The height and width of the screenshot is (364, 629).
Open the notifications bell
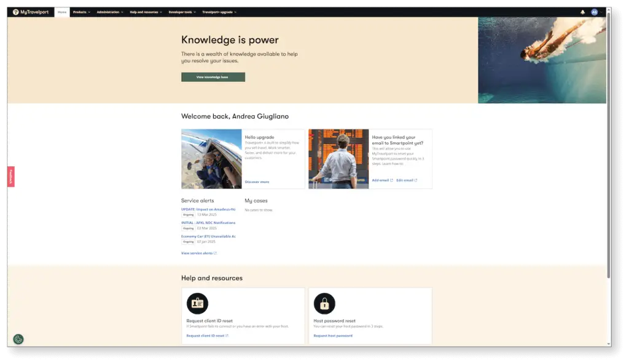(582, 12)
